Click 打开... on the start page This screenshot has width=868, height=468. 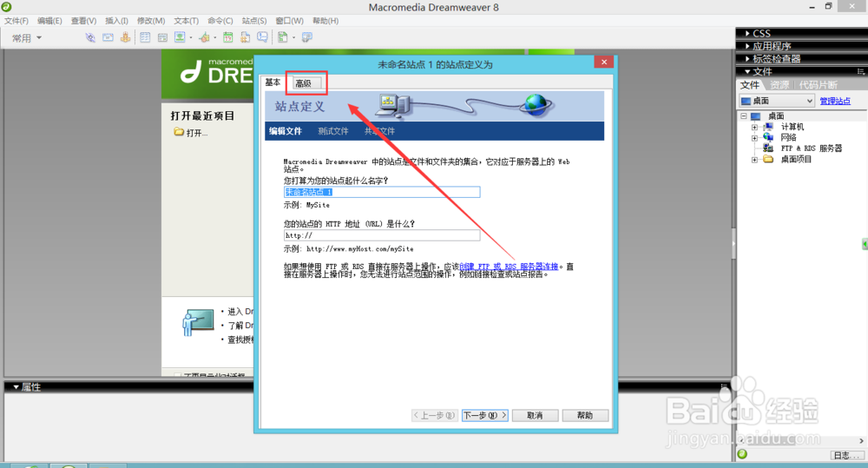197,133
